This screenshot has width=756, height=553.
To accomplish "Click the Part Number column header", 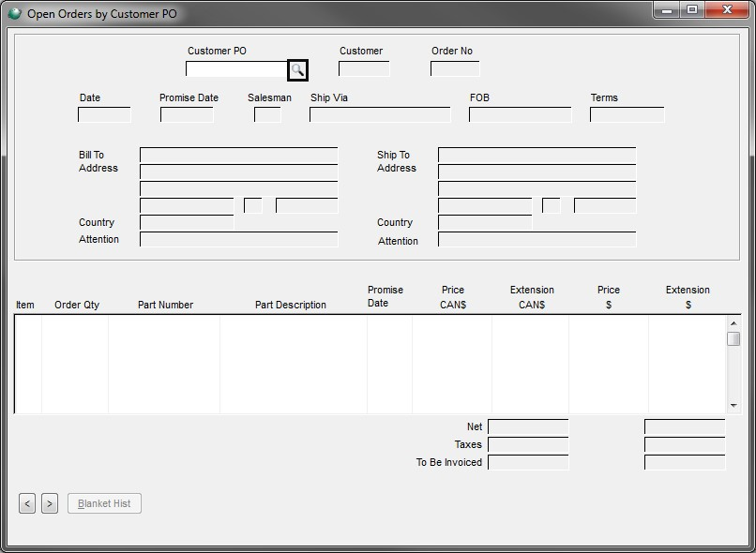I will point(165,305).
